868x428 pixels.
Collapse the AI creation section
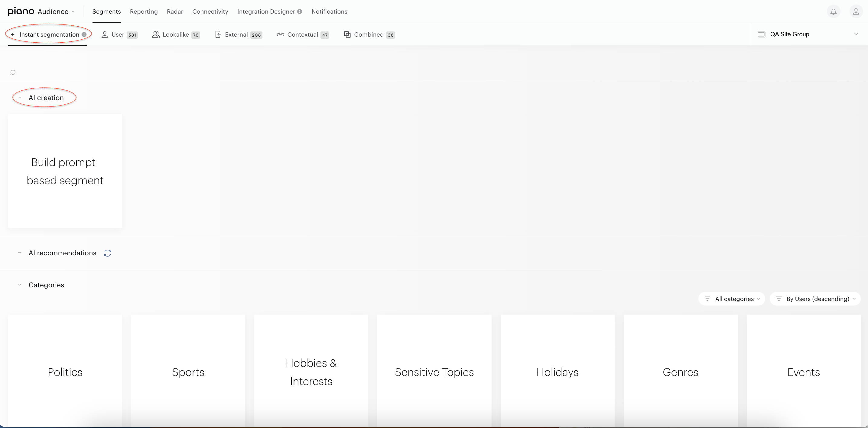pyautogui.click(x=20, y=98)
